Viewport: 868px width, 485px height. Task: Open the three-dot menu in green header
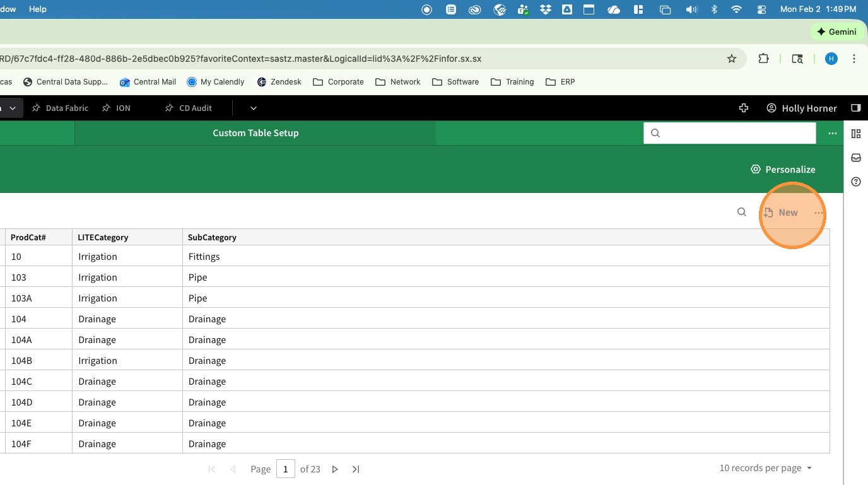tap(833, 133)
